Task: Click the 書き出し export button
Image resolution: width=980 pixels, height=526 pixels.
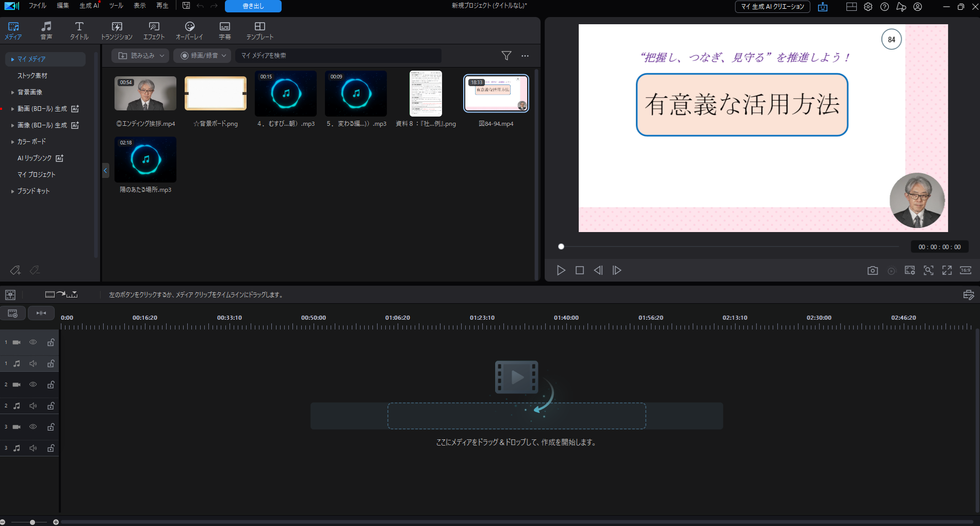Action: pyautogui.click(x=253, y=6)
